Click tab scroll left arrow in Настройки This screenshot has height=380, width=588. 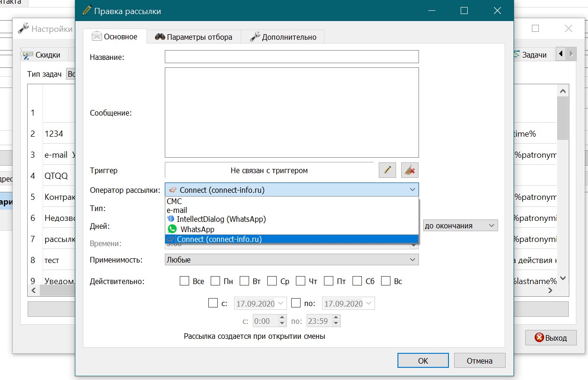[561, 54]
